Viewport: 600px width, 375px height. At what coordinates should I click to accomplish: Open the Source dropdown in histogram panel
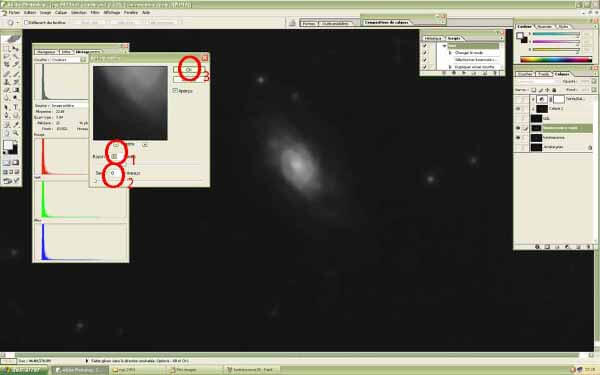69,105
